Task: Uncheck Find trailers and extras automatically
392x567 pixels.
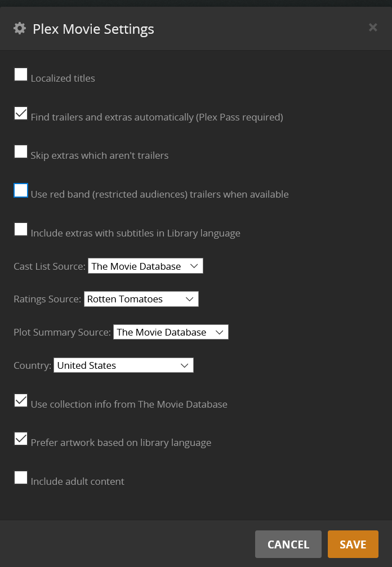Action: pos(21,113)
